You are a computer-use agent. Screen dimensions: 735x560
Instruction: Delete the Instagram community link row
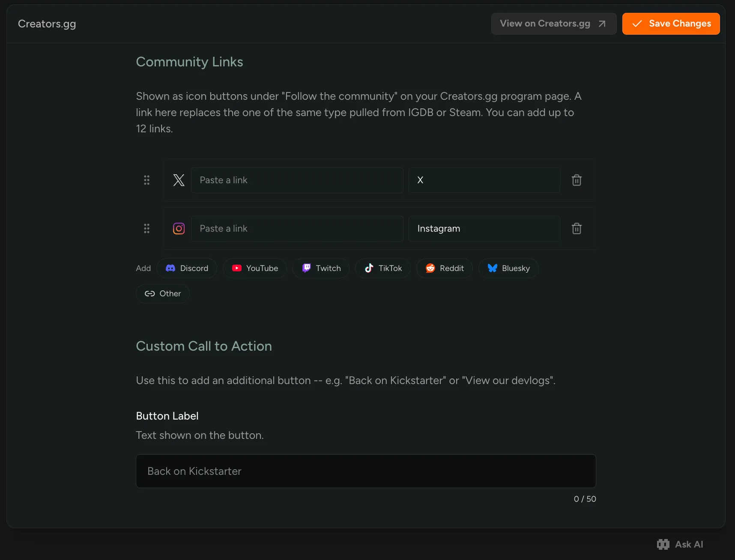point(577,229)
